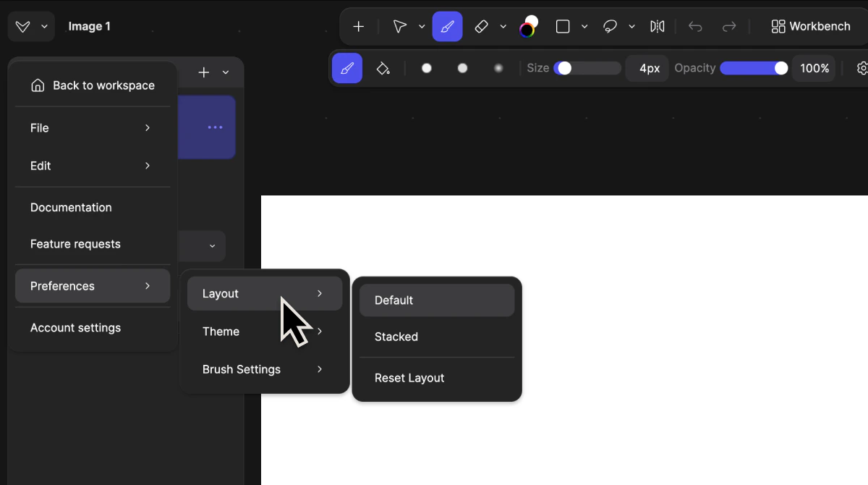Open the Layout submenu
This screenshot has width=868, height=485.
click(265, 294)
